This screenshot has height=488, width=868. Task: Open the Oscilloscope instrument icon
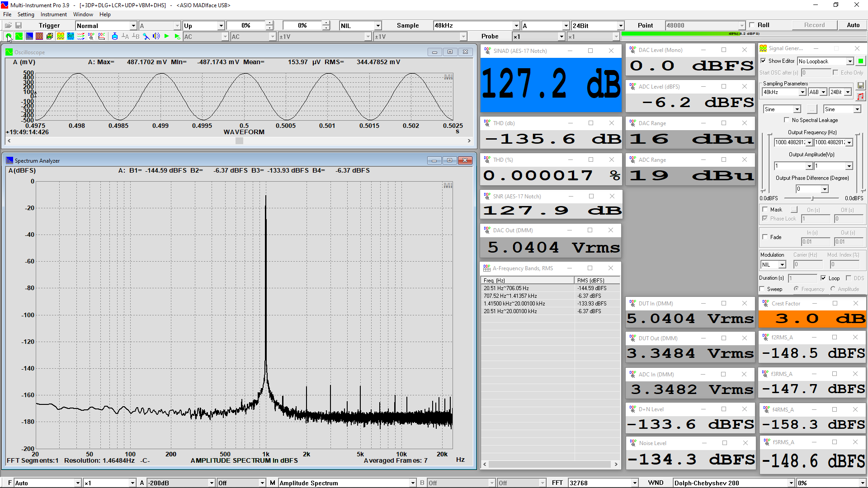tap(19, 36)
